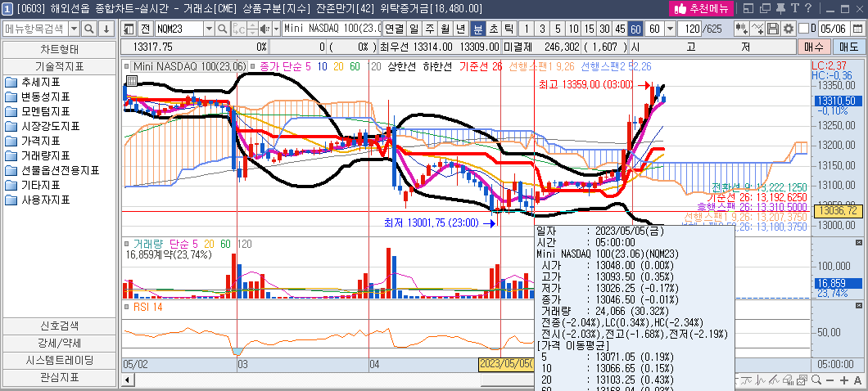
Task: Open help with the question mark icon
Action: (x=808, y=8)
